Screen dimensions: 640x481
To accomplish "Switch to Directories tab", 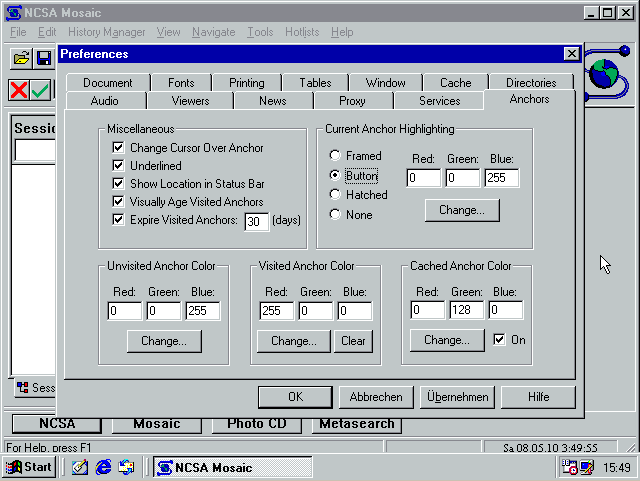I will click(x=531, y=82).
